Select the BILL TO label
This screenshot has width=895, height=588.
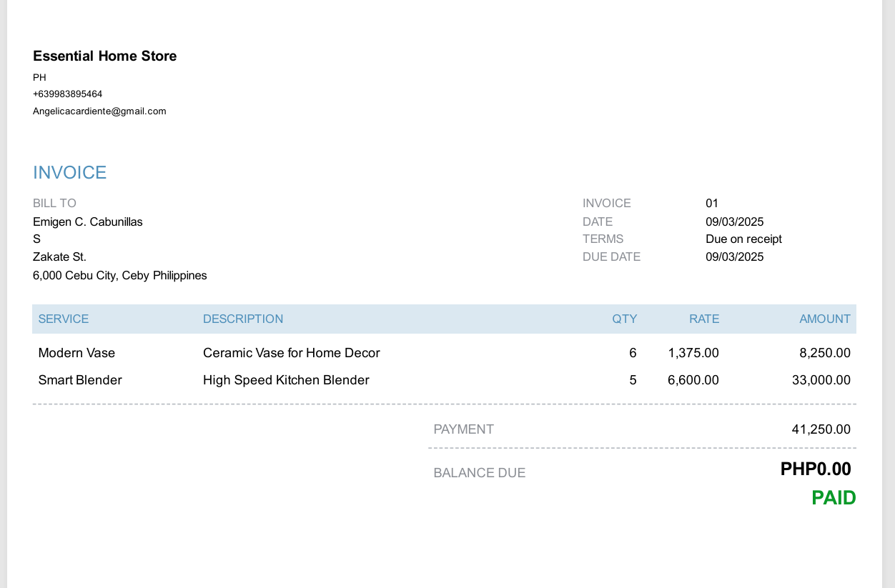(54, 204)
